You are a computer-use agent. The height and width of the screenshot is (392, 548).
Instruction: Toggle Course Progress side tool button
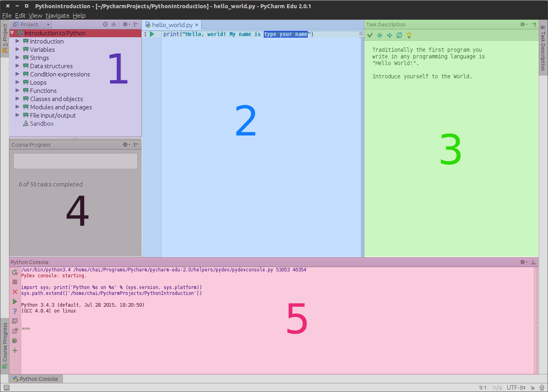pos(5,345)
